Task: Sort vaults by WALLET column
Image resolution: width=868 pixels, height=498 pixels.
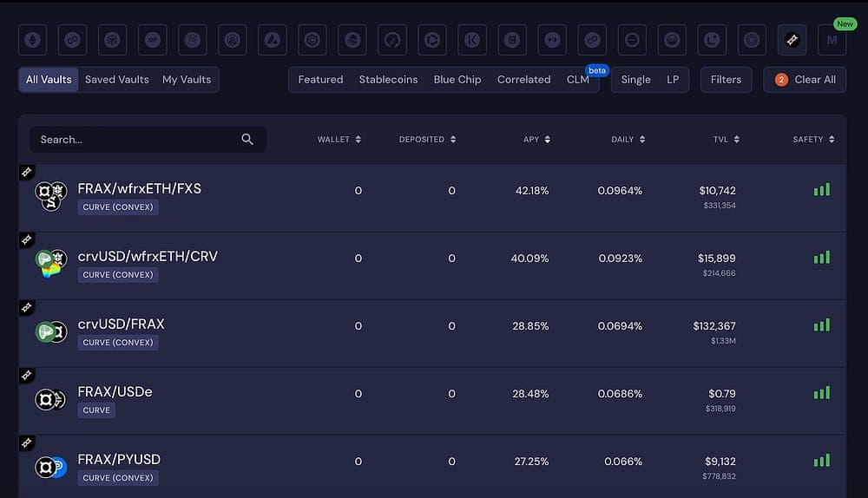Action: click(x=339, y=140)
